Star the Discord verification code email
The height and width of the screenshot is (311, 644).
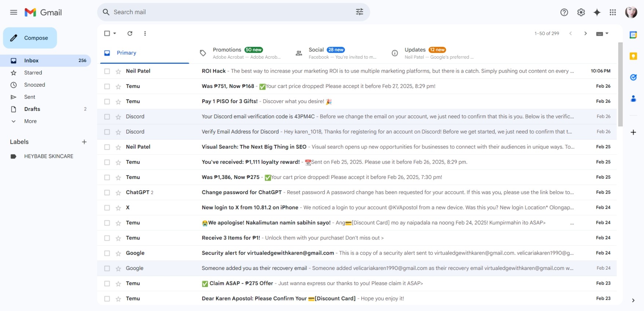118,117
